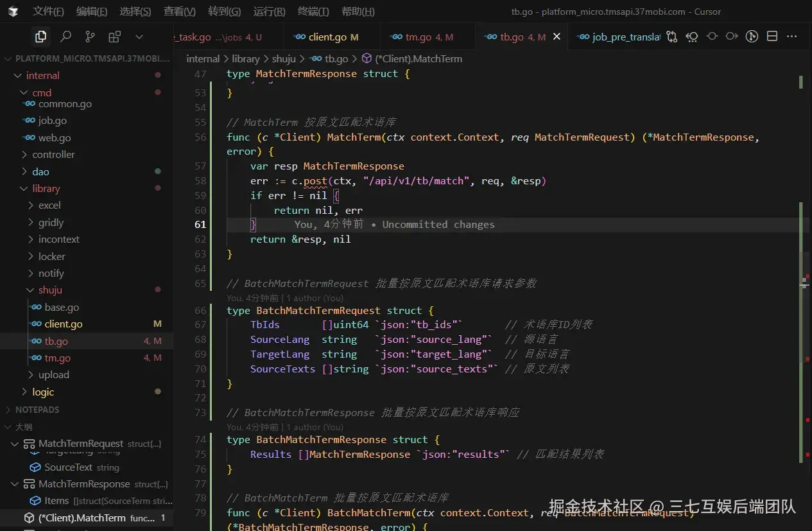The width and height of the screenshot is (812, 531).
Task: Click the go to next change arrow icon
Action: (x=732, y=37)
